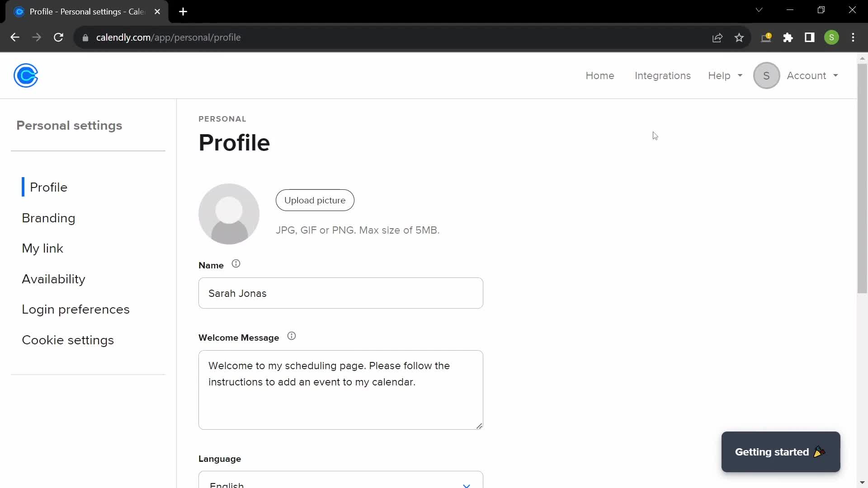The width and height of the screenshot is (868, 488).
Task: Click the Upload picture button
Action: 315,200
